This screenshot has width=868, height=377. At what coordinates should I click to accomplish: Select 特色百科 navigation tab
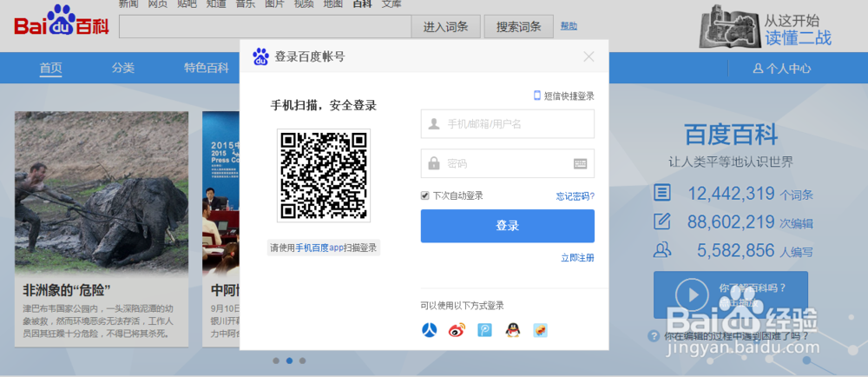207,68
